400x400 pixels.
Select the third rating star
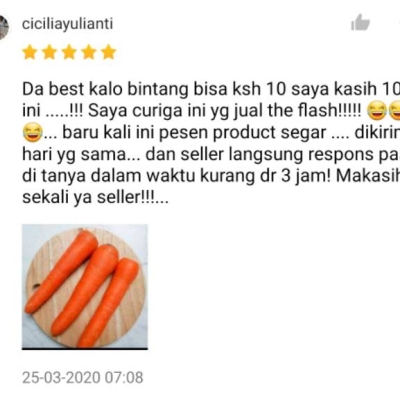click(x=69, y=52)
